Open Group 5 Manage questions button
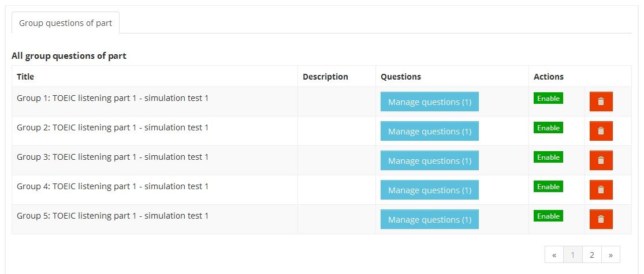This screenshot has height=274, width=644. [x=429, y=219]
